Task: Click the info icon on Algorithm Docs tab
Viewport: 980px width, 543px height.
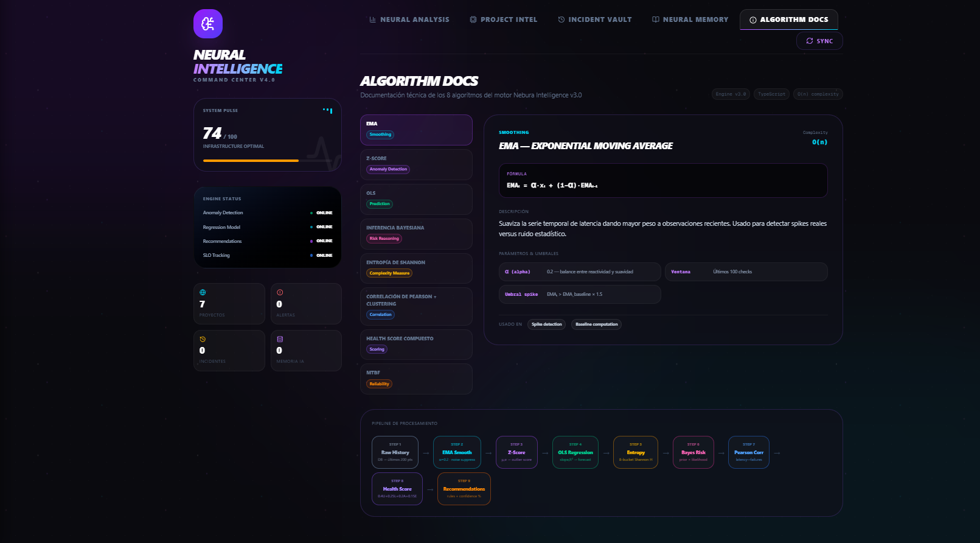Action: pos(753,20)
